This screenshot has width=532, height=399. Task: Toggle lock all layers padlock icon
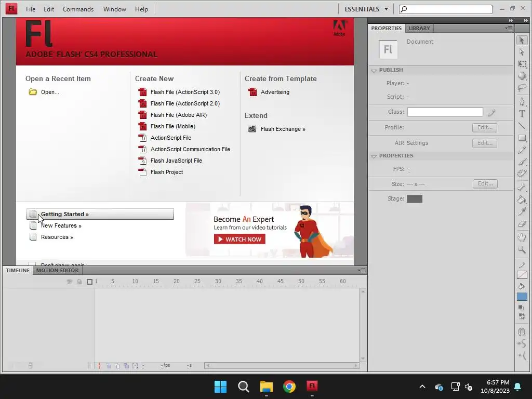[79, 281]
